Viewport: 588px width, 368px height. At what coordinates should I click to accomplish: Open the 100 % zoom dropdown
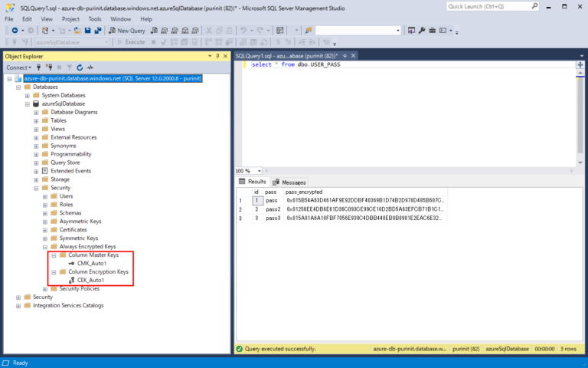[259, 171]
